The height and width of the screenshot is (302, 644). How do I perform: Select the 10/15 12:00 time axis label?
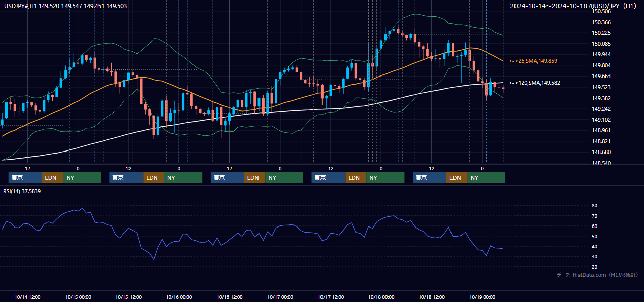tap(128, 297)
